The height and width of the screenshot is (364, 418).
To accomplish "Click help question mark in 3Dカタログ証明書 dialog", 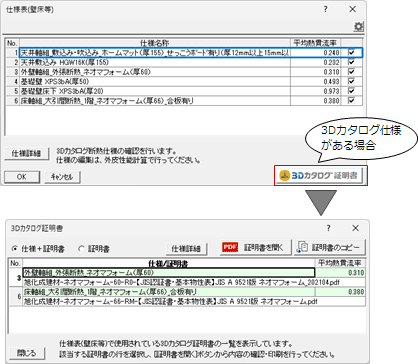I will (329, 228).
